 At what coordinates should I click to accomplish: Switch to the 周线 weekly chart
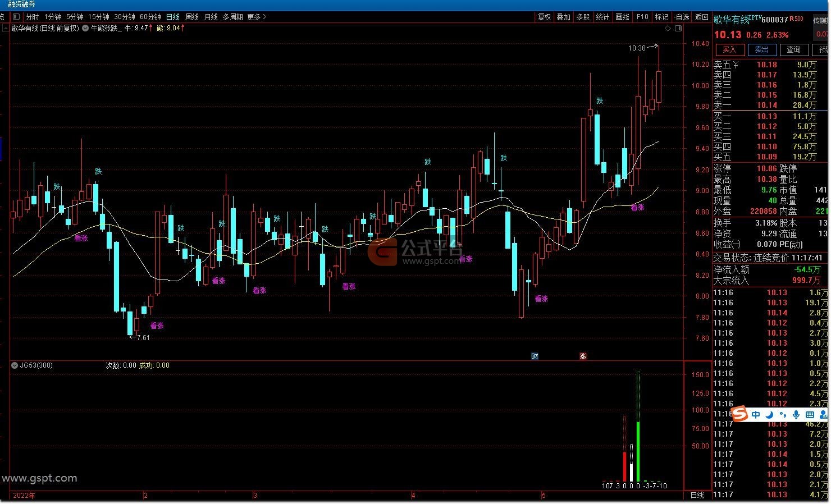[x=192, y=17]
